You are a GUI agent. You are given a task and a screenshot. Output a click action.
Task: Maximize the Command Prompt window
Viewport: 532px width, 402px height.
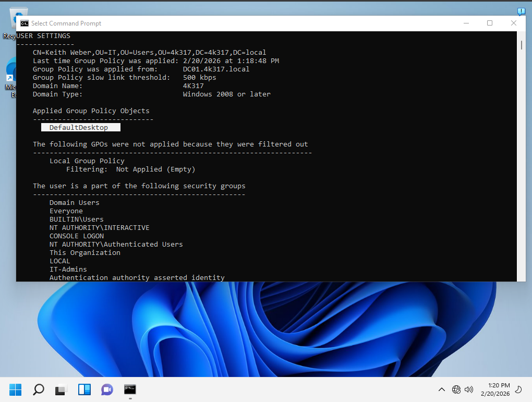pos(490,23)
